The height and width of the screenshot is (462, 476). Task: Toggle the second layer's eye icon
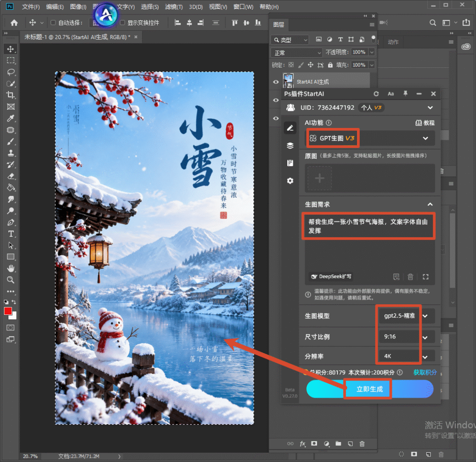coord(276,100)
